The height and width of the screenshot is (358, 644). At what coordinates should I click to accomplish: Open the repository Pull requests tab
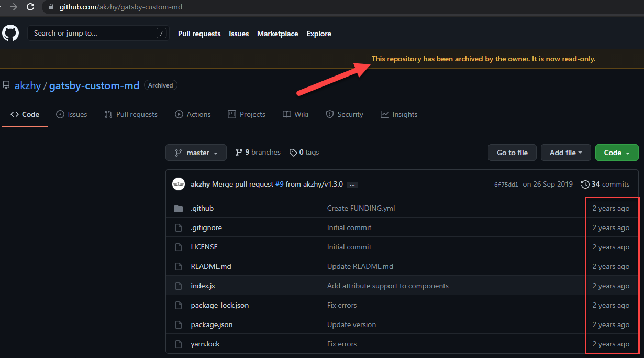tap(131, 114)
